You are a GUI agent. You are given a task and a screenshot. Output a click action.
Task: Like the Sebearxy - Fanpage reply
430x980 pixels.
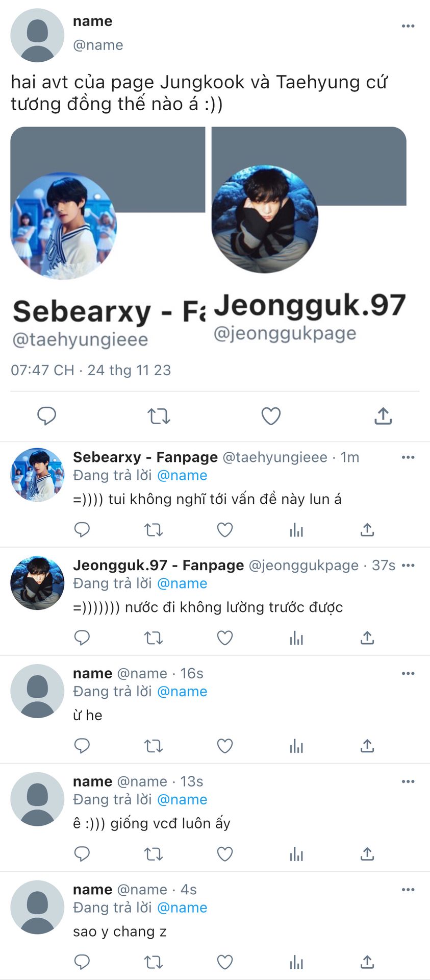(225, 530)
